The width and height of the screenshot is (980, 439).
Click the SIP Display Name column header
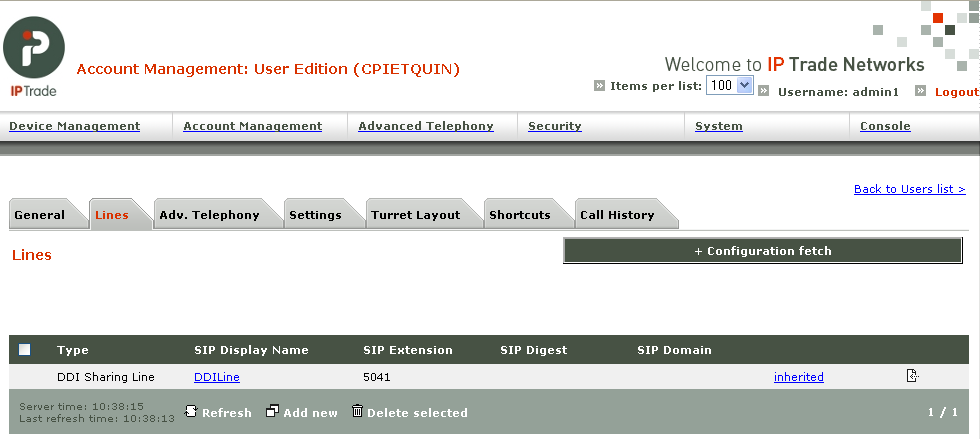coord(251,350)
